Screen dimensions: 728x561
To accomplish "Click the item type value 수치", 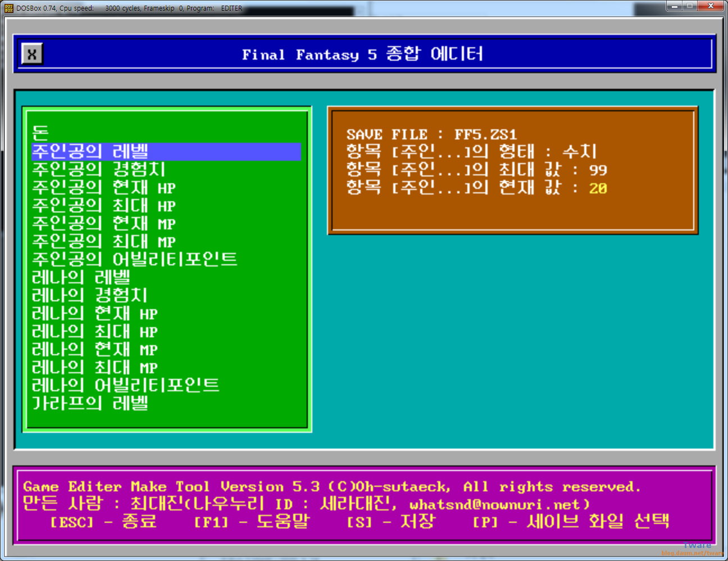I will coord(580,152).
